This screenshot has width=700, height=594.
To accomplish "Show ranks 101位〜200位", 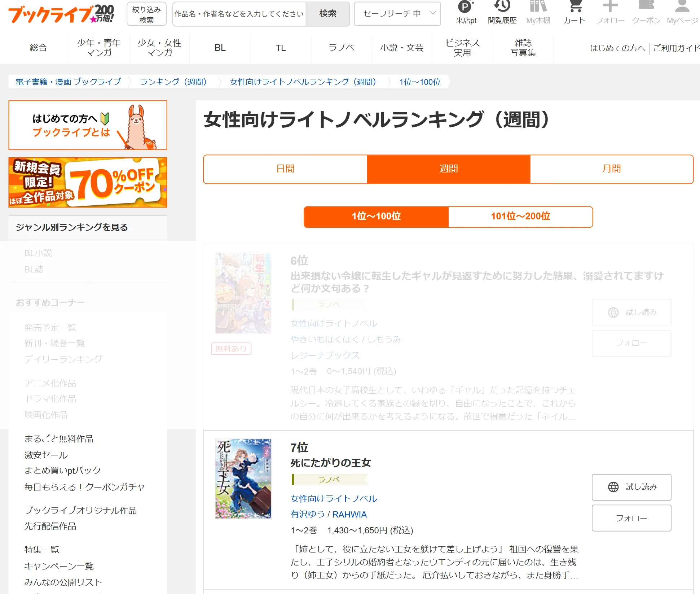I will (520, 217).
